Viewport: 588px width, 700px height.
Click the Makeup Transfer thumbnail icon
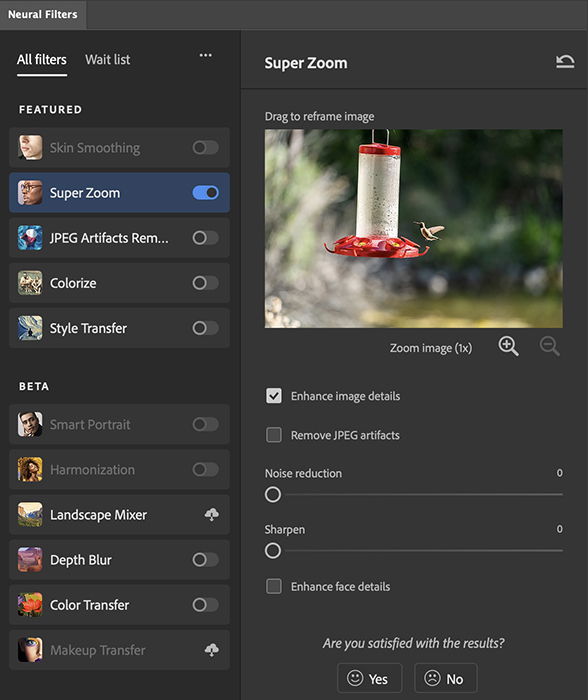coord(30,650)
